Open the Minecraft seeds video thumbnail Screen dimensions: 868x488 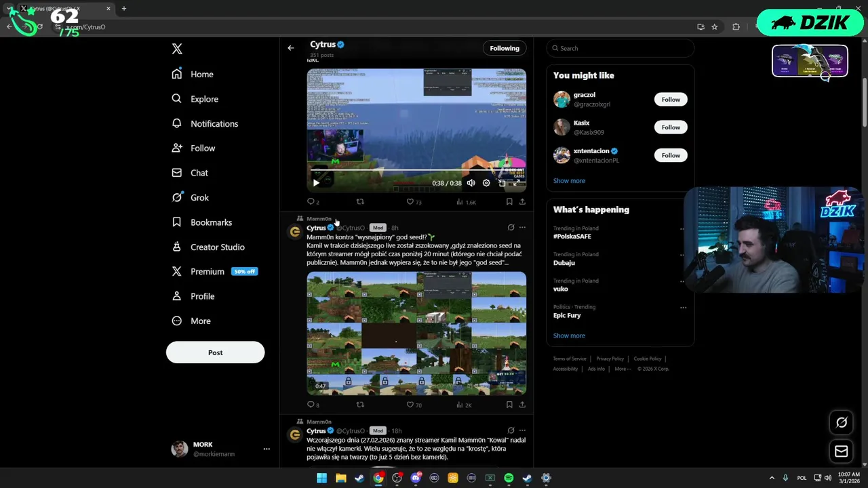(416, 333)
